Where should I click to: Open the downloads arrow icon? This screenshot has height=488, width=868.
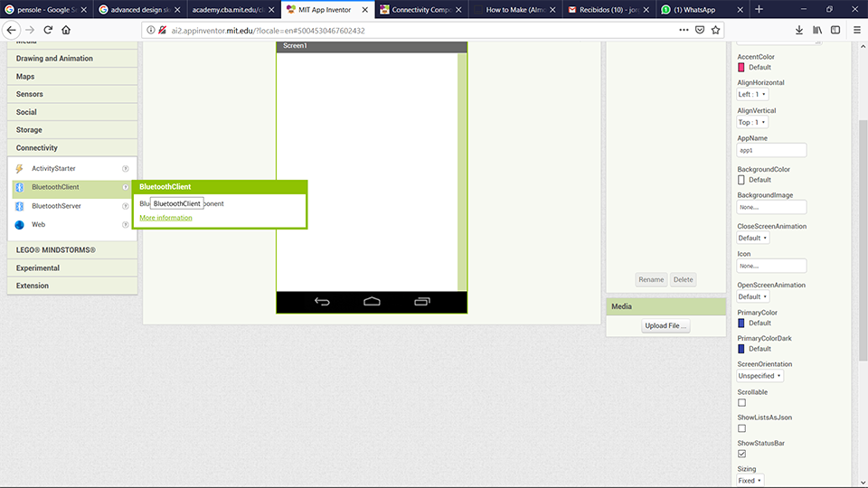[798, 30]
